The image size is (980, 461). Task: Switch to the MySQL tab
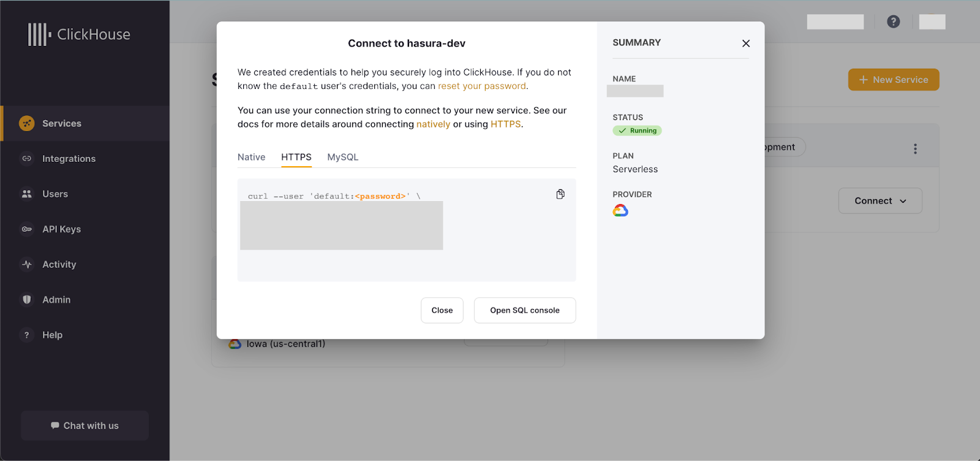343,157
